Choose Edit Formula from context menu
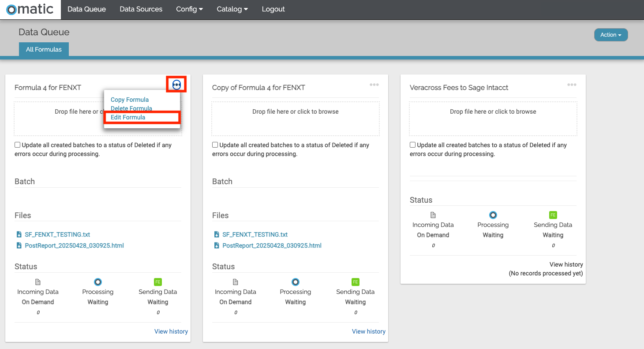Screen dimensions: 644x349 pyautogui.click(x=128, y=117)
